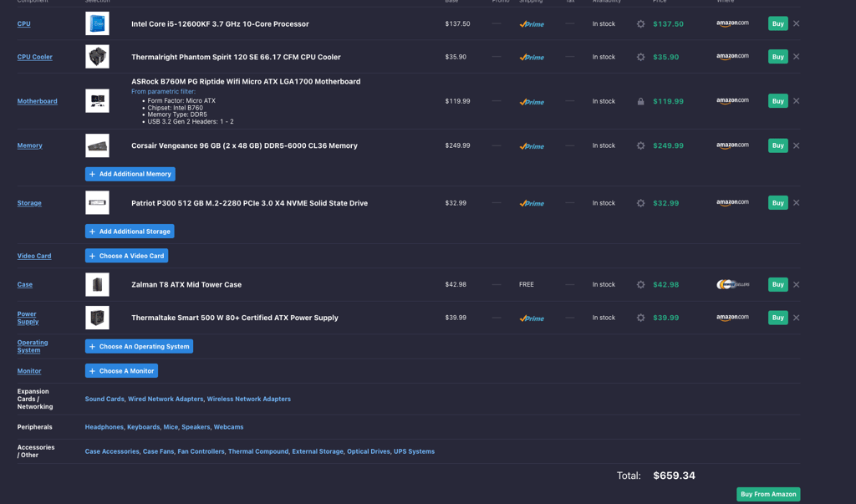
Task: Open the Thermal Compound link
Action: pyautogui.click(x=257, y=451)
